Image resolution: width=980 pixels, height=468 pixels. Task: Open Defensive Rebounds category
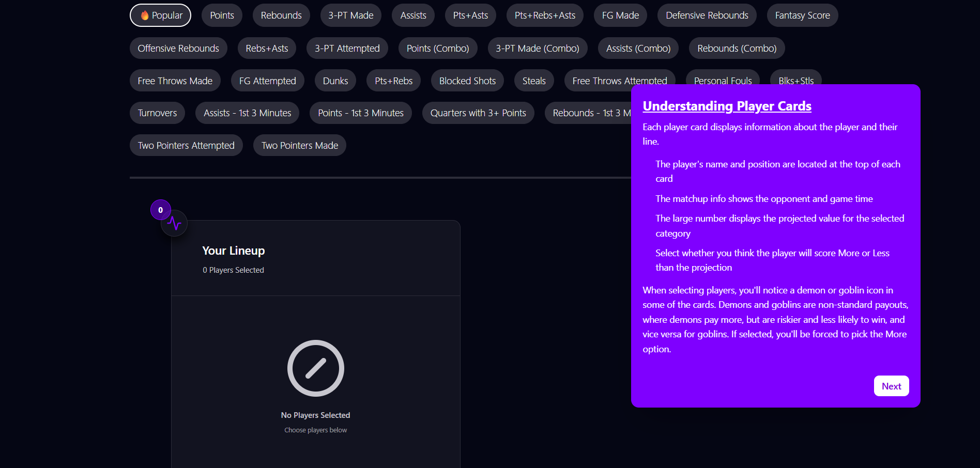707,15
